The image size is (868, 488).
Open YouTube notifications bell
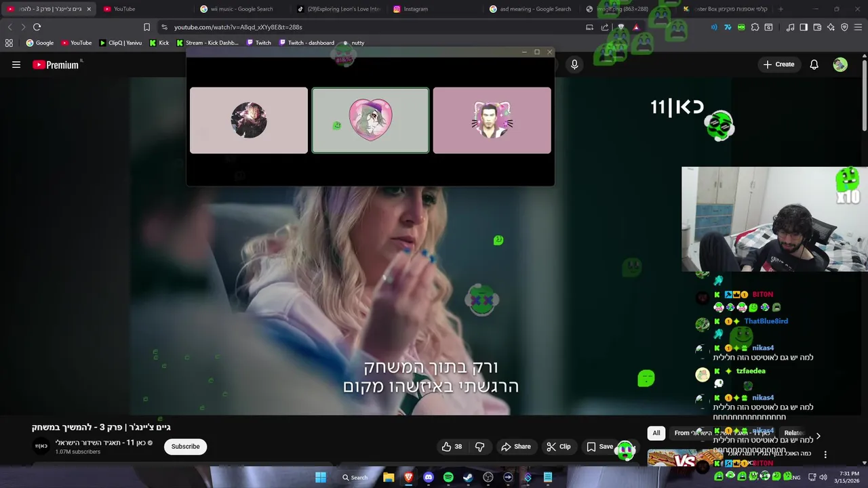click(814, 64)
